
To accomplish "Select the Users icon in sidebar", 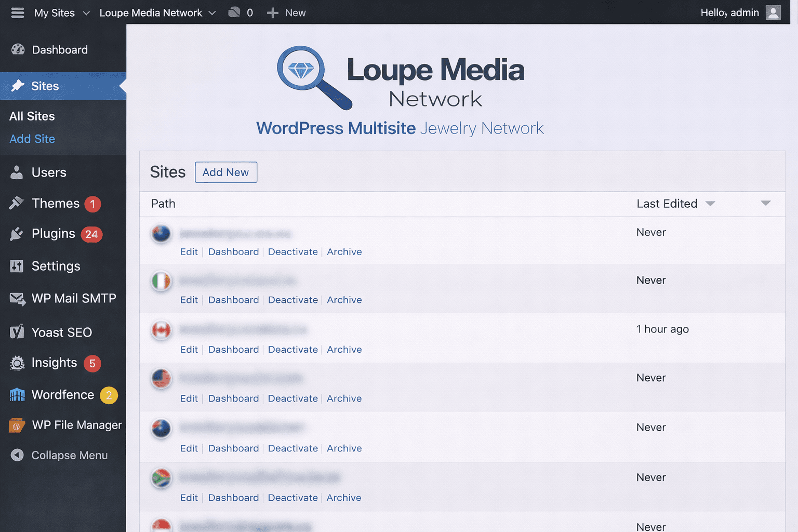I will 17,172.
